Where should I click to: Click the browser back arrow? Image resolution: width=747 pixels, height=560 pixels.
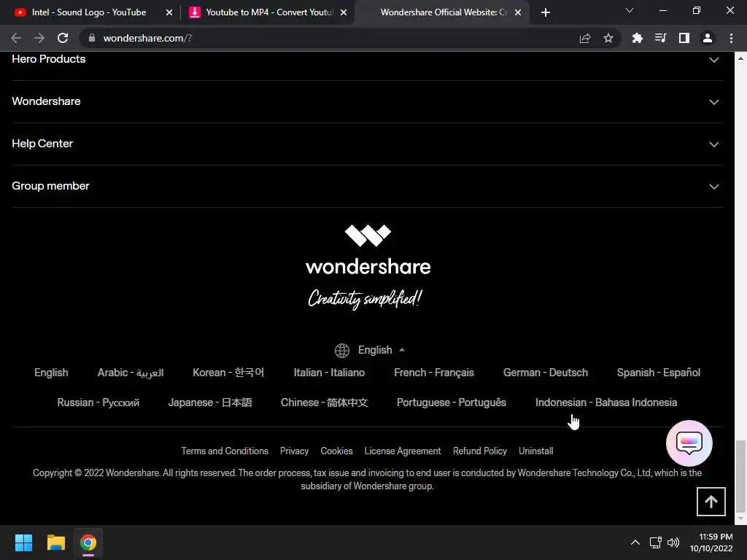tap(16, 38)
